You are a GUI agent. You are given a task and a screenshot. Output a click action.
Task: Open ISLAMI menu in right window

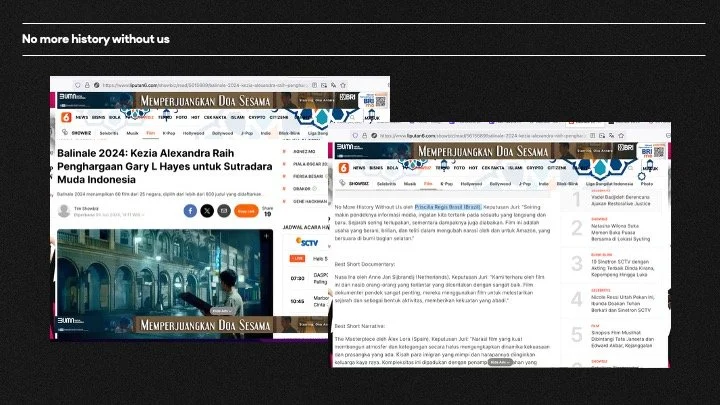[515, 168]
